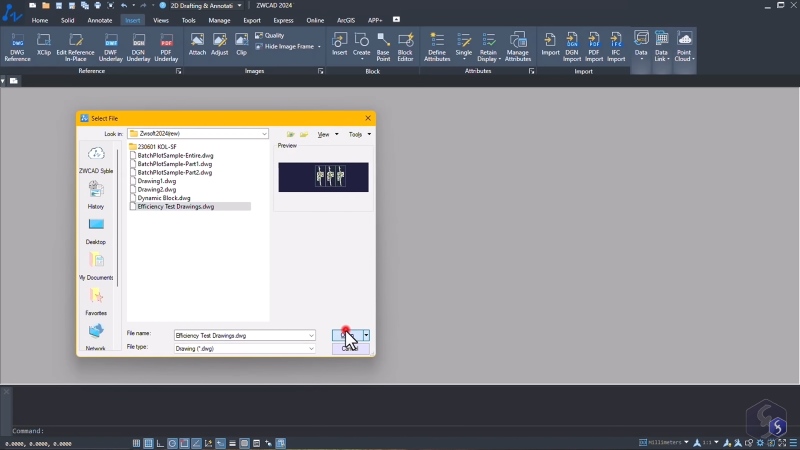Image resolution: width=800 pixels, height=450 pixels.
Task: Toggle Hide Image Frame option
Action: pyautogui.click(x=285, y=46)
